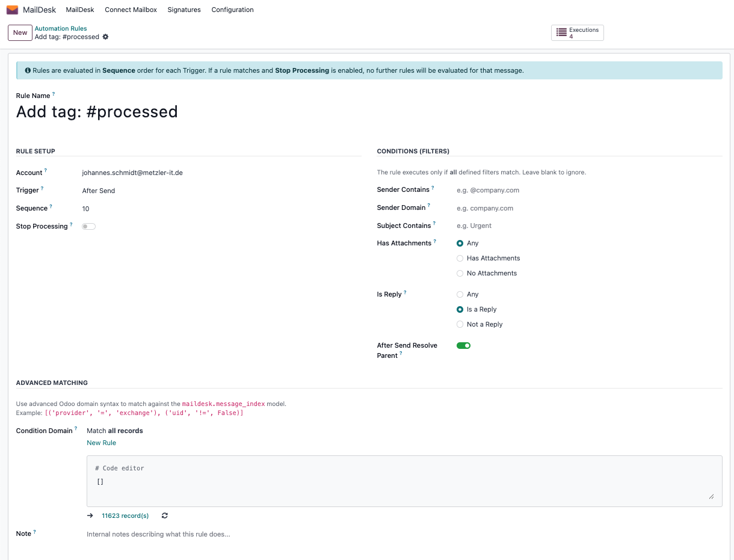Refresh the matching record count
Viewport: 734px width, 560px height.
[164, 515]
